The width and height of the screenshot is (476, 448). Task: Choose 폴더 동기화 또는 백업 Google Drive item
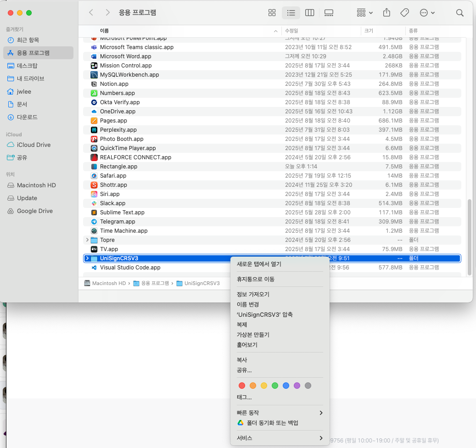coord(280,423)
